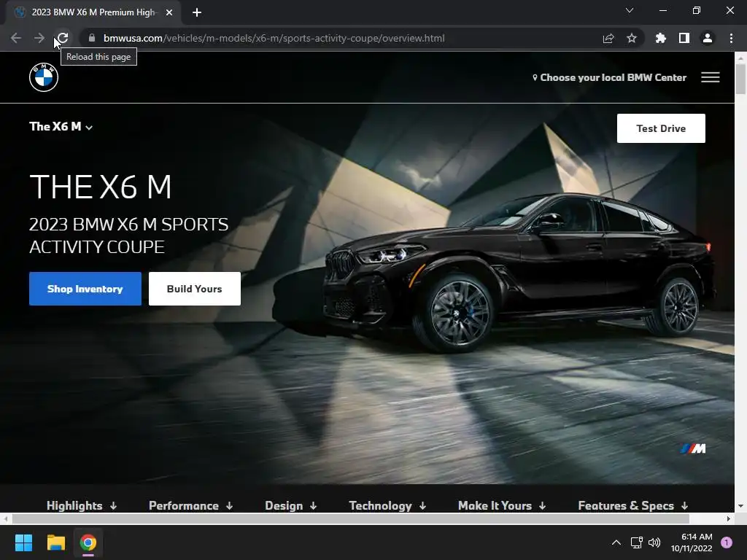This screenshot has width=747, height=560.
Task: Open a new tab with plus icon
Action: (x=197, y=12)
